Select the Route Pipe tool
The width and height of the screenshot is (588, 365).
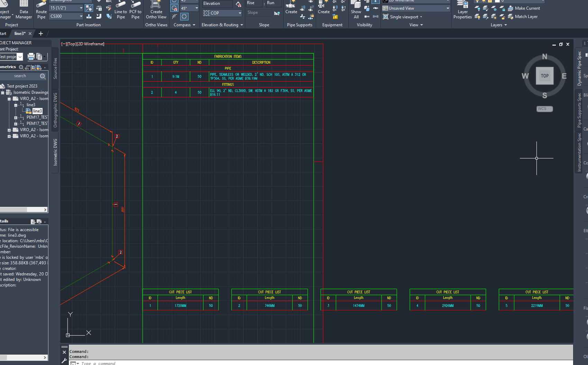click(41, 9)
